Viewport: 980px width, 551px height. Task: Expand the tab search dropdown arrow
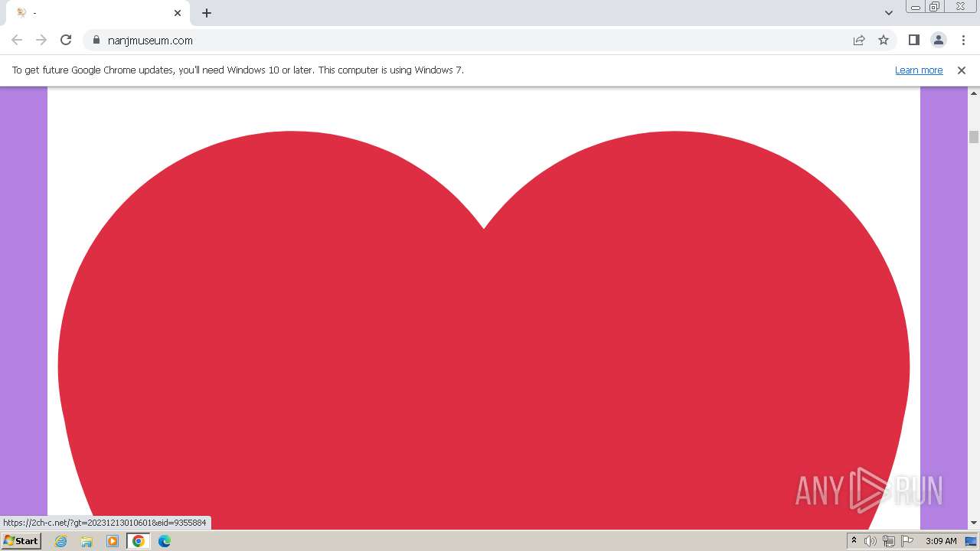pyautogui.click(x=888, y=13)
